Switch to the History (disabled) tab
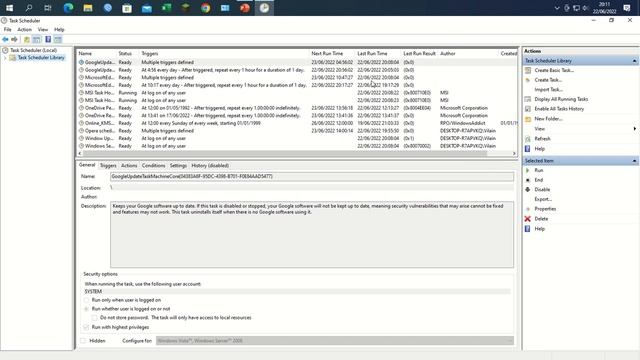 pos(210,166)
